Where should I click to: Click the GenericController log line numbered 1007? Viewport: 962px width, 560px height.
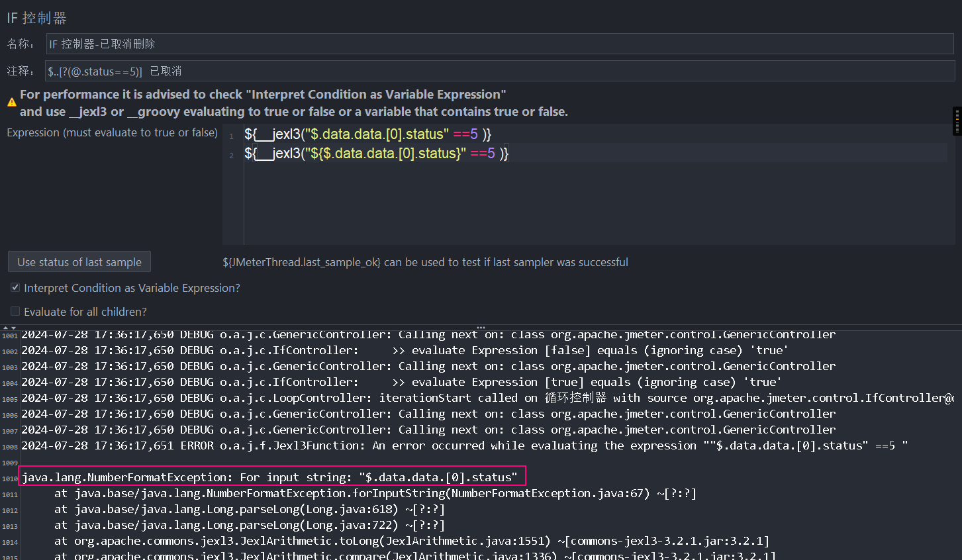(x=428, y=430)
